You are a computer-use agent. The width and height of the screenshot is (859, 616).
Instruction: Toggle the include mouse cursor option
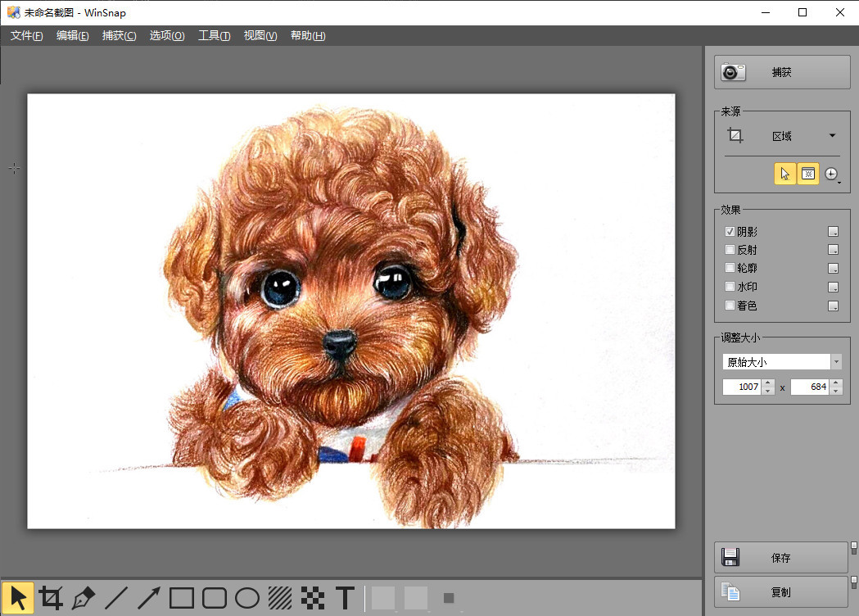[784, 174]
